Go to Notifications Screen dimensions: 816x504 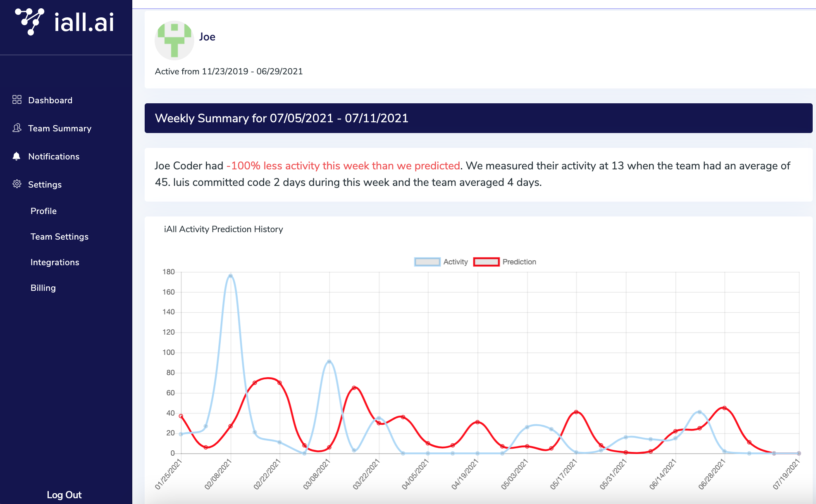54,157
